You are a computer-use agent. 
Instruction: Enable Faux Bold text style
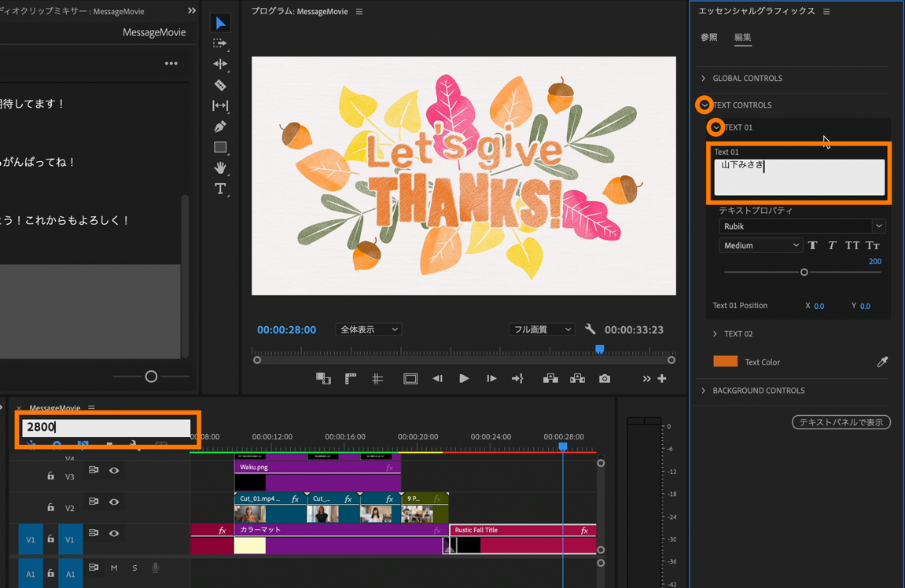[x=813, y=245]
